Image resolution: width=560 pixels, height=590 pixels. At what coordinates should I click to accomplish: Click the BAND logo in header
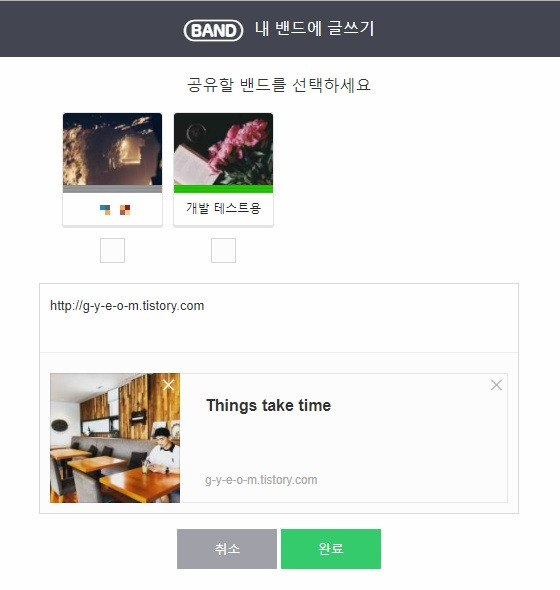point(213,30)
